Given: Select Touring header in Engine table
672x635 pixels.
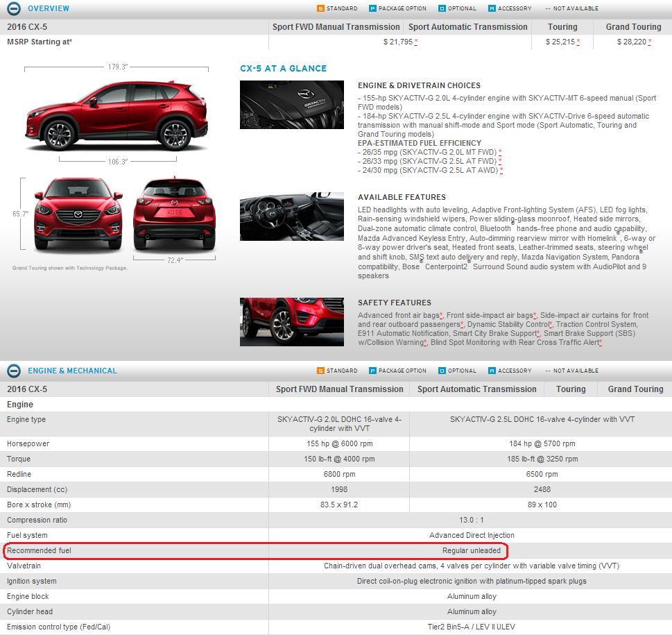Looking at the screenshot, I should coord(571,389).
